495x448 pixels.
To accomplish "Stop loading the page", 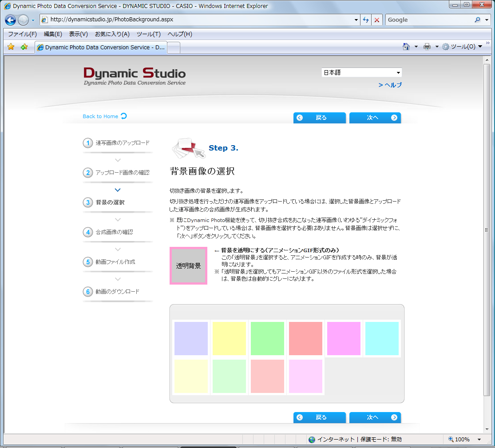I will coord(376,20).
